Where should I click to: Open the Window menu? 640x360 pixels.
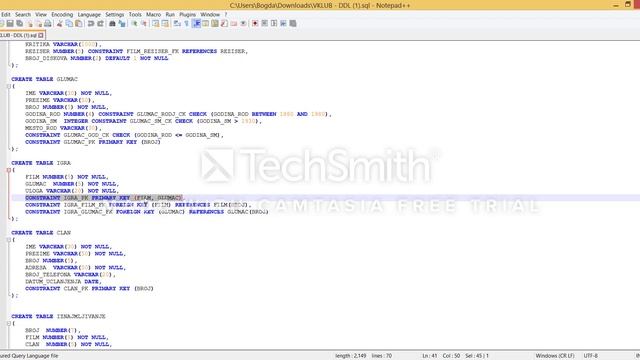click(210, 14)
